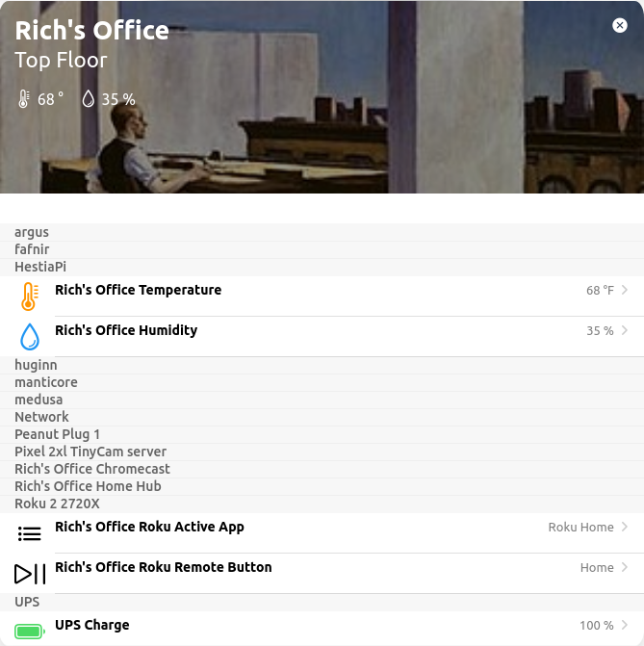This screenshot has width=644, height=646.
Task: Close the Rich's Office panel
Action: tap(620, 26)
